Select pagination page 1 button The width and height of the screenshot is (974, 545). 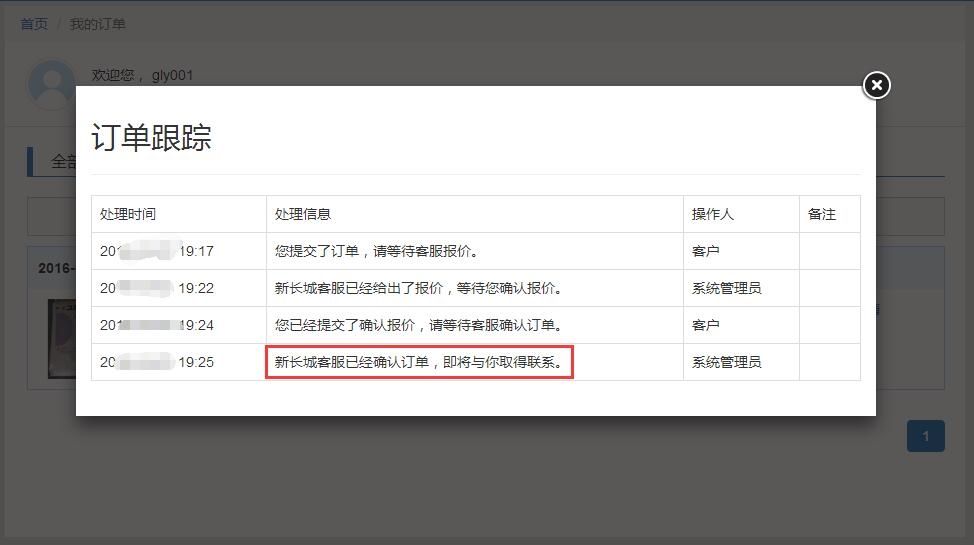click(x=925, y=436)
